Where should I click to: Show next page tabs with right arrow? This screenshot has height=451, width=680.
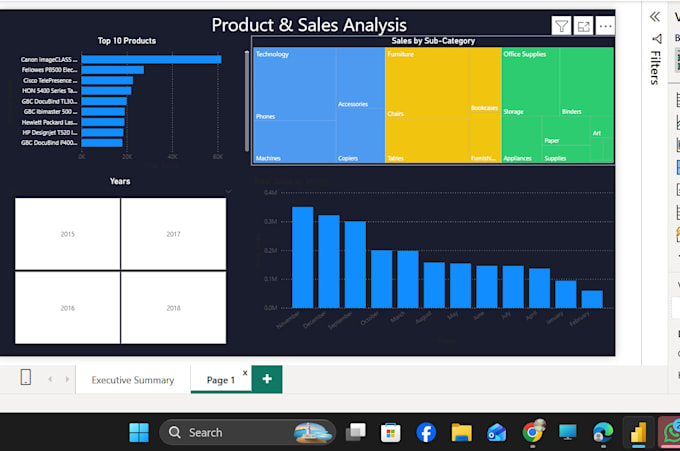[x=67, y=379]
